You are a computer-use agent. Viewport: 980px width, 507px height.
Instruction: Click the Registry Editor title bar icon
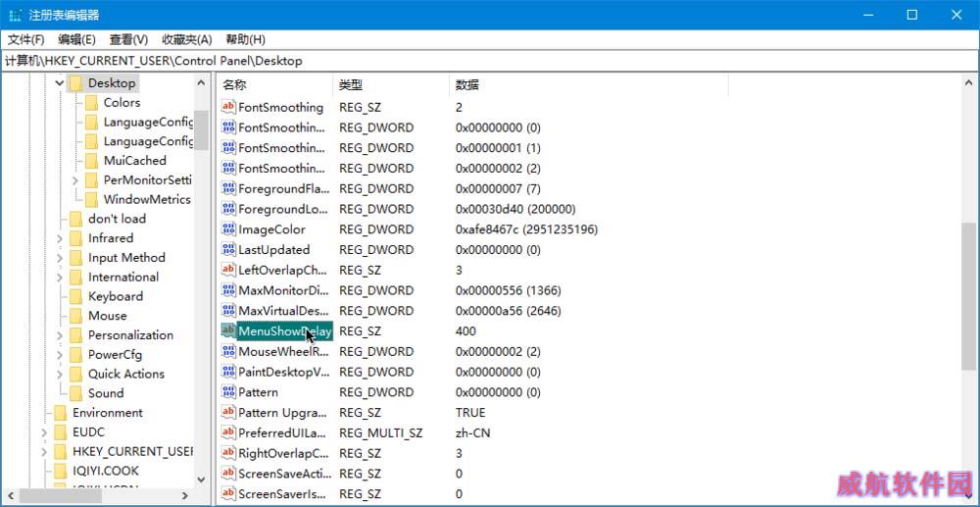pyautogui.click(x=17, y=15)
